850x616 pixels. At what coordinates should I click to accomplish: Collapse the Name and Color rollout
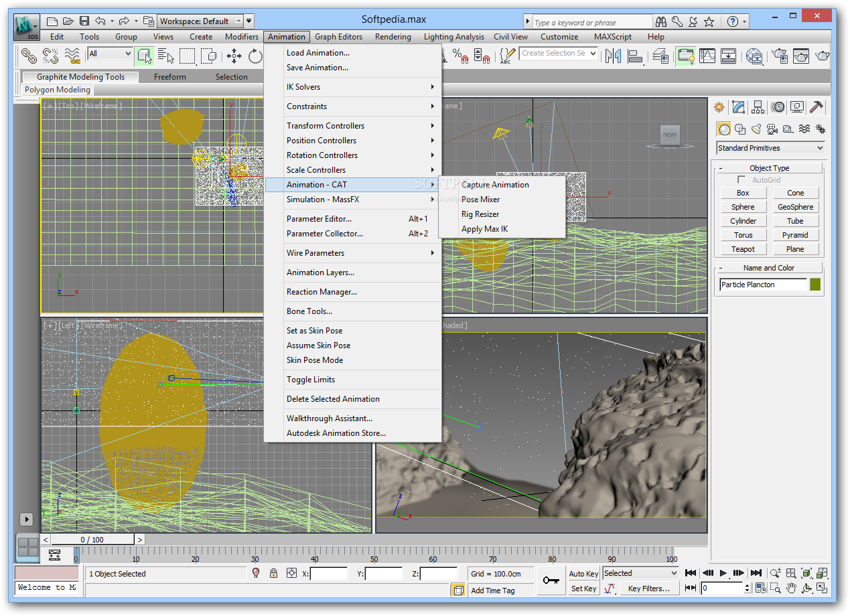pyautogui.click(x=769, y=268)
